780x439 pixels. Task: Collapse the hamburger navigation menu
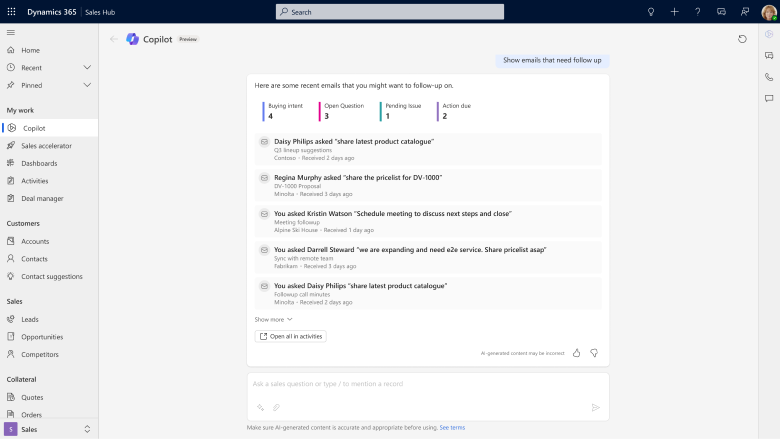11,32
